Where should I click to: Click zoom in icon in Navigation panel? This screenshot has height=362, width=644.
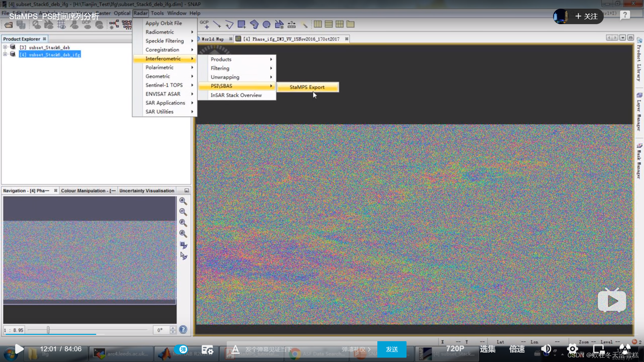(x=183, y=201)
